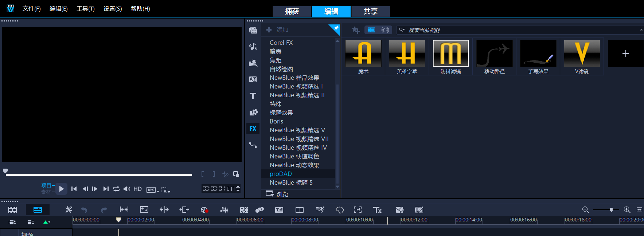Open the 设置(S) menu
The image size is (644, 236).
(113, 9)
